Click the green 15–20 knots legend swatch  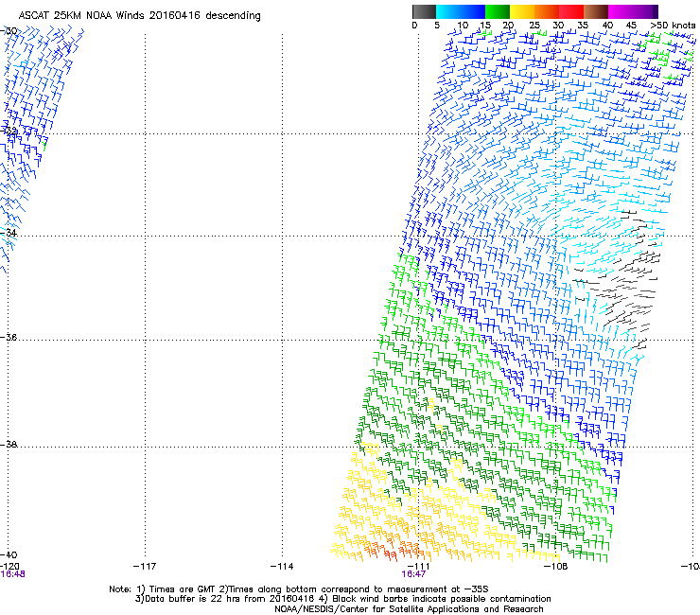click(x=498, y=11)
